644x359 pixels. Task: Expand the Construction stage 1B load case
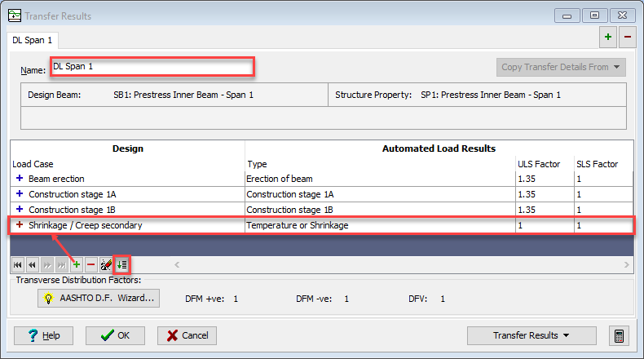click(x=20, y=210)
